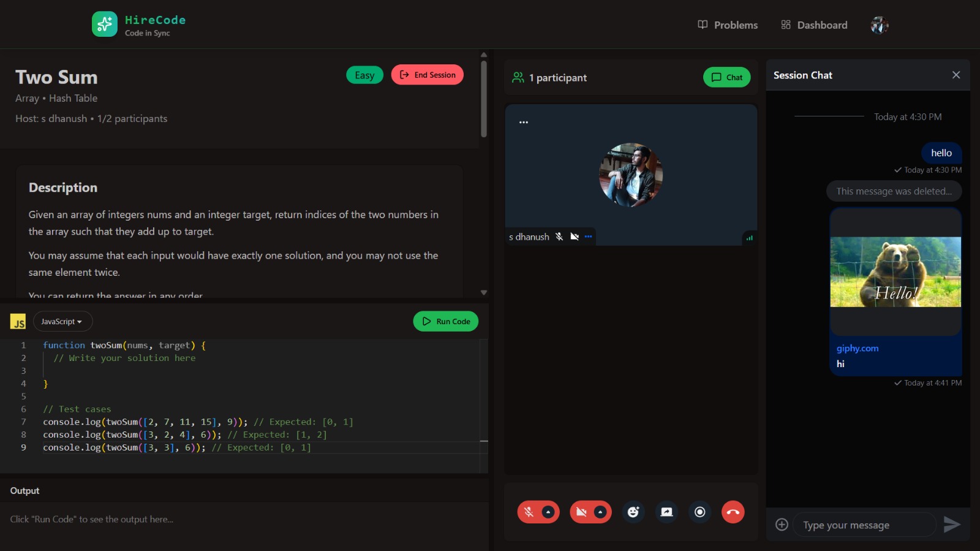
Task: Send the chat message with arrow icon
Action: (x=952, y=525)
